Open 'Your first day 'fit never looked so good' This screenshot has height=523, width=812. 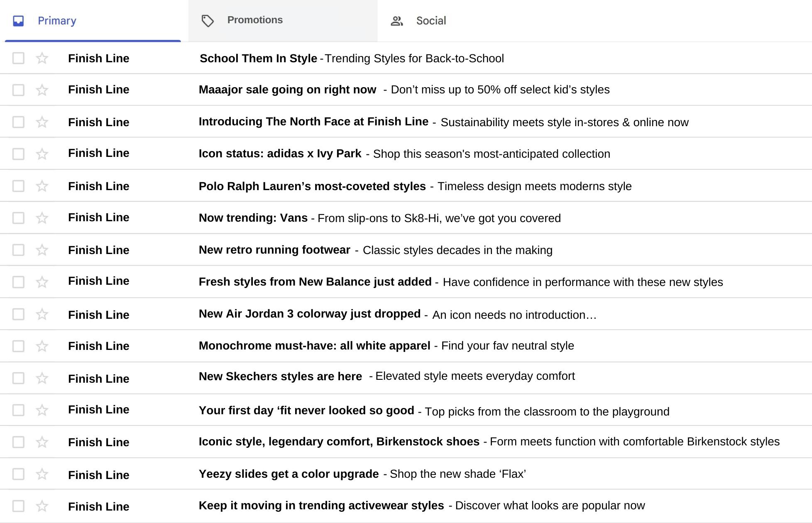pyautogui.click(x=306, y=411)
